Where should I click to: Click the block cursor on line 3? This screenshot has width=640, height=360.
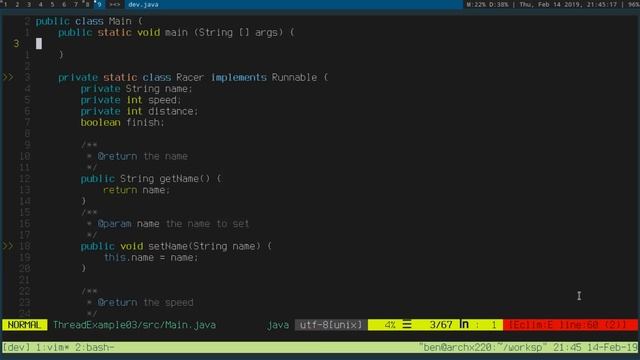pyautogui.click(x=39, y=44)
